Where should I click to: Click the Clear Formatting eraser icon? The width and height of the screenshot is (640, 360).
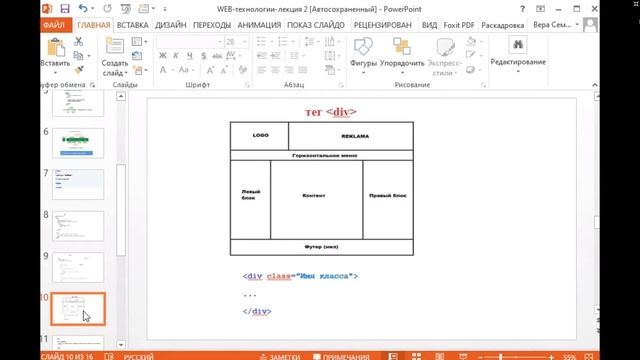tap(243, 70)
